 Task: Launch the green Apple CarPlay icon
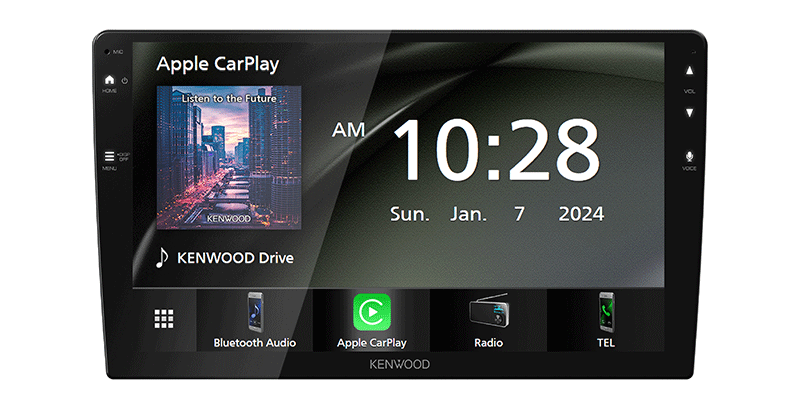pyautogui.click(x=371, y=312)
